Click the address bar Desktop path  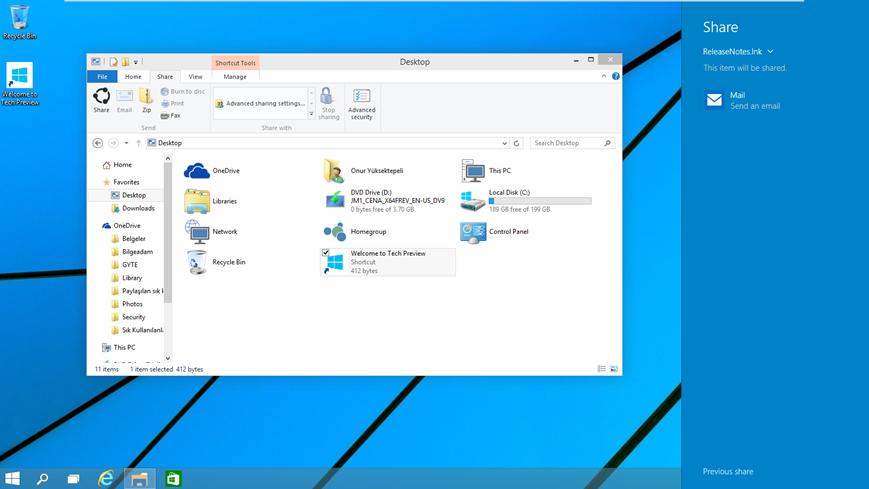tap(170, 143)
